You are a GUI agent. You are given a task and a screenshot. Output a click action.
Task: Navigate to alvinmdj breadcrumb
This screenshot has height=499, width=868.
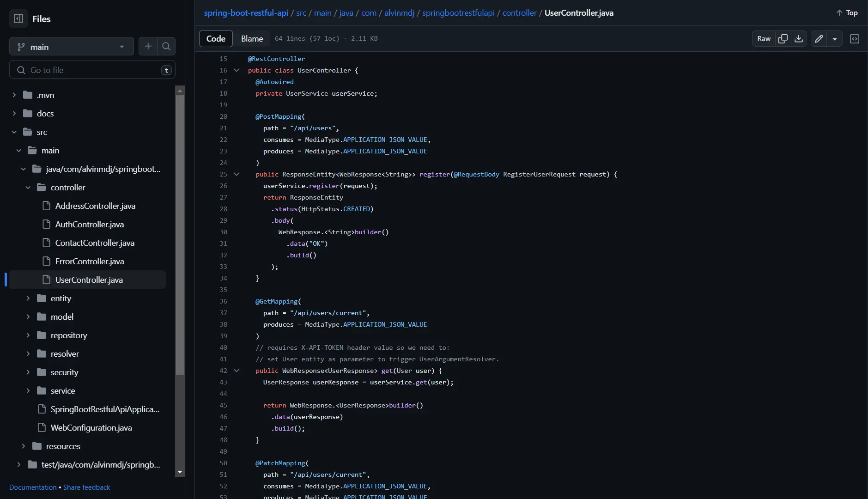(399, 13)
